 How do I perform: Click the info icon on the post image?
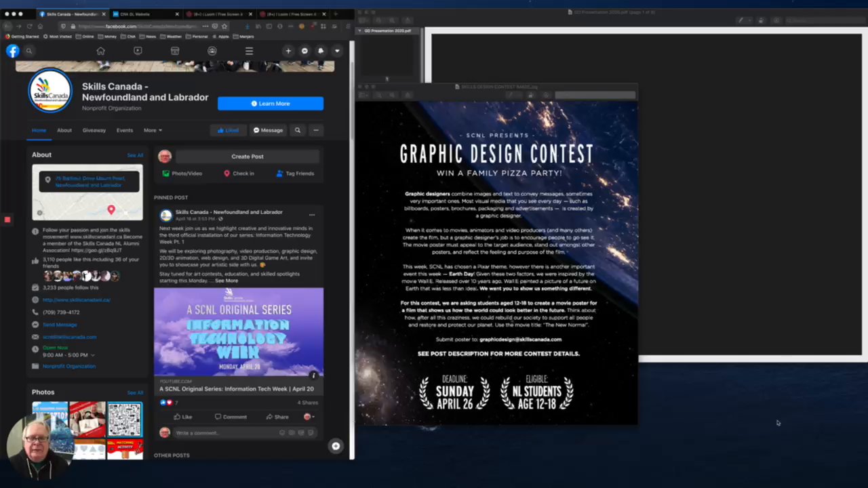click(x=313, y=375)
